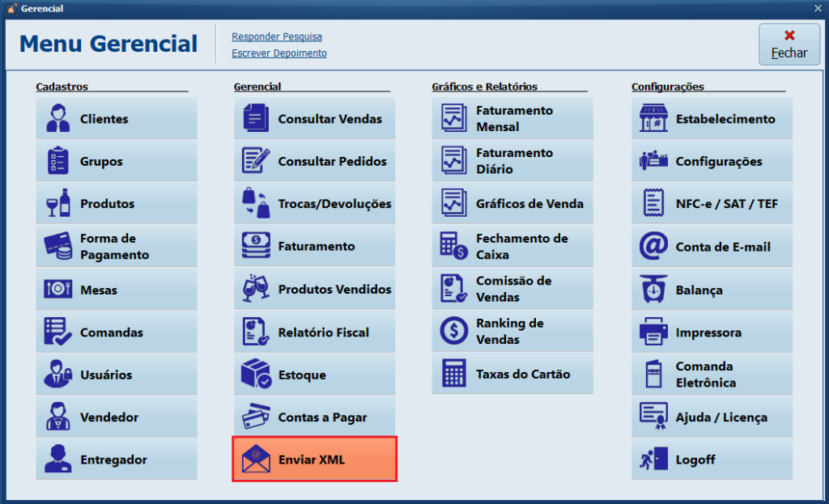This screenshot has width=829, height=504.
Task: Click the Conta de E-mail @ icon
Action: coord(653,247)
